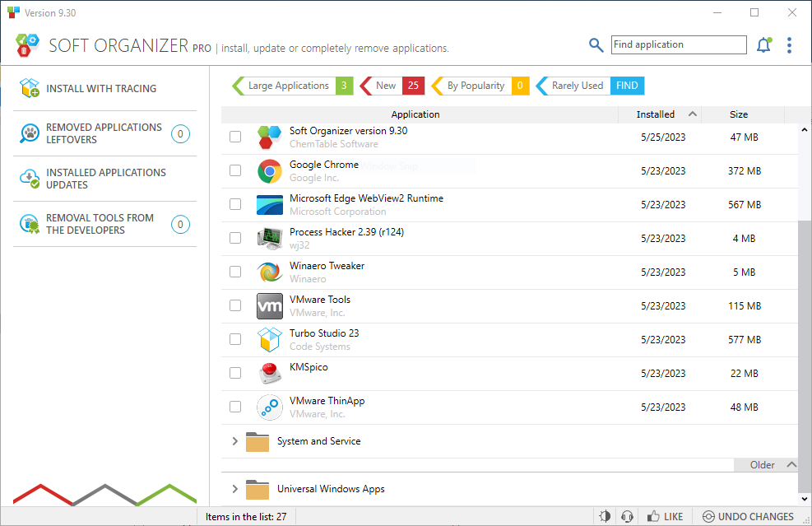This screenshot has height=526, width=812.
Task: Check the VMware Tools checkbox
Action: [235, 305]
